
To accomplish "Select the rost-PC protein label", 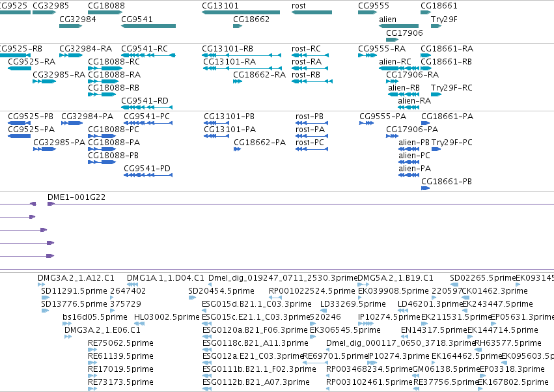I will (309, 142).
